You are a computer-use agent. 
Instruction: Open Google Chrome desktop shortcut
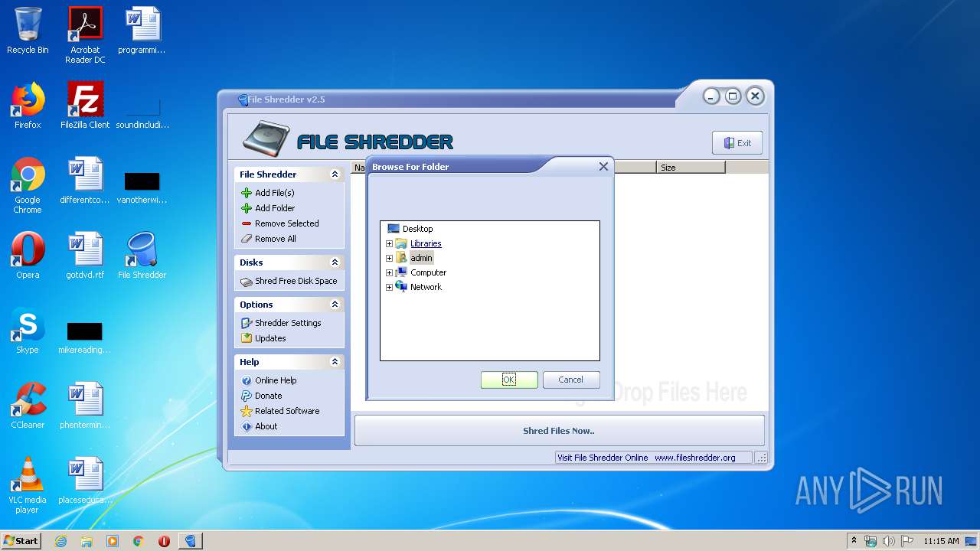coord(28,185)
